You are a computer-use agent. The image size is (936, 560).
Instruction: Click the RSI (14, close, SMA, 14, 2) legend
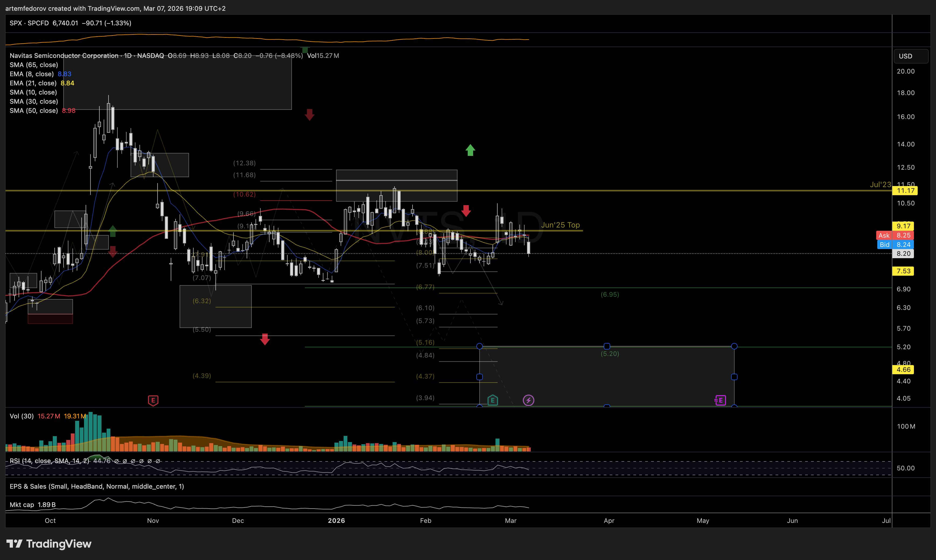[50, 461]
